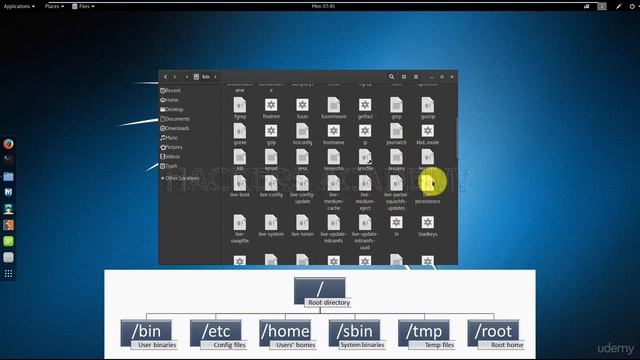Open the power menu in top bar
The width and height of the screenshot is (640, 360).
point(632,6)
